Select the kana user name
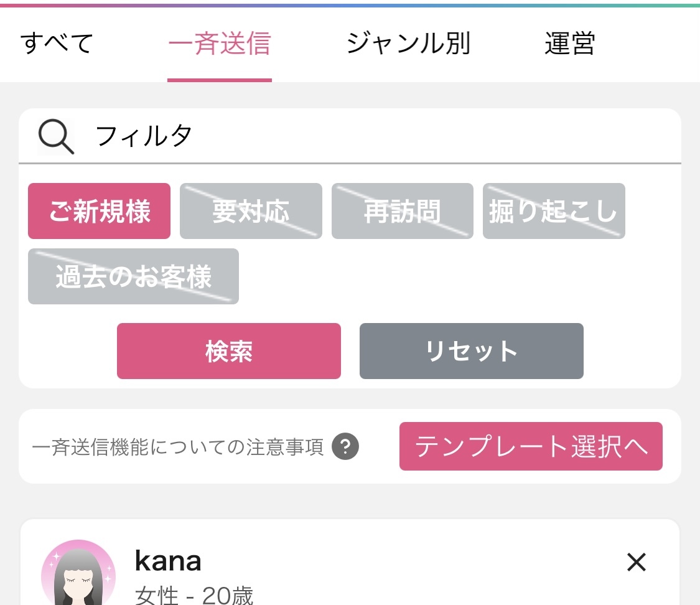Screen dimensions: 700x605 168,561
